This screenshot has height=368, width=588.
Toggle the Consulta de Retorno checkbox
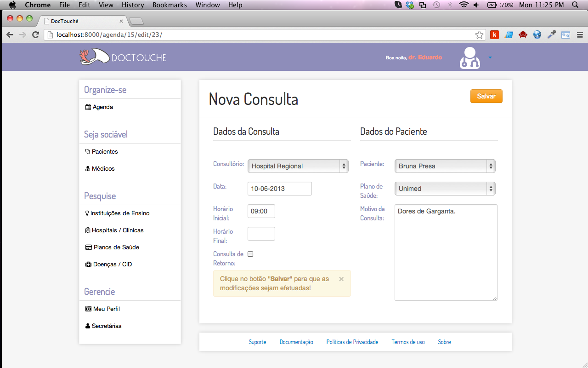(x=250, y=254)
